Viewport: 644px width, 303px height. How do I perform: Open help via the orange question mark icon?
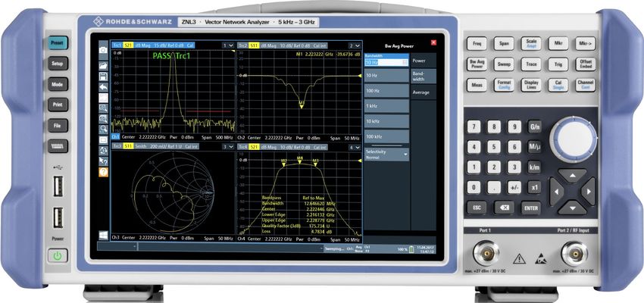click(x=103, y=172)
